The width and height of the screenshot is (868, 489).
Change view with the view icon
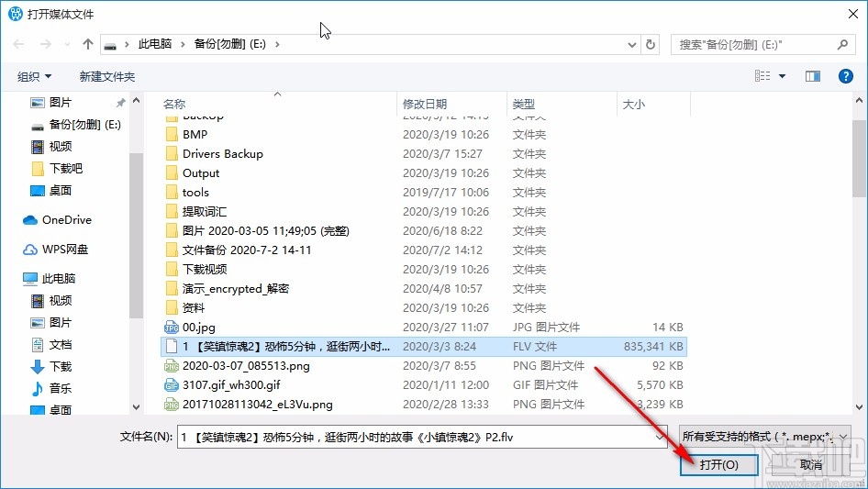[762, 76]
